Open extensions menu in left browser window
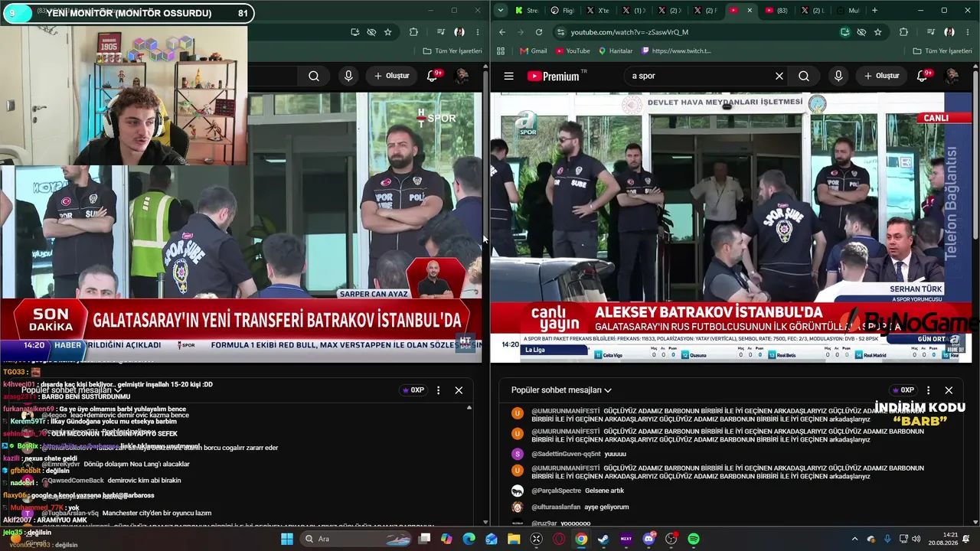Screen dimensions: 980x551 413,32
